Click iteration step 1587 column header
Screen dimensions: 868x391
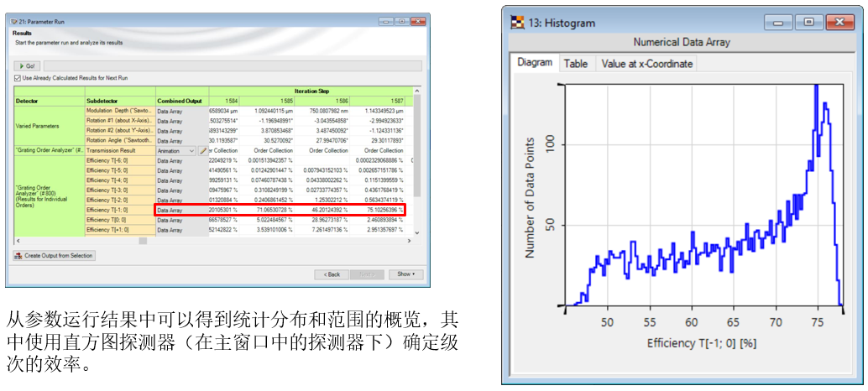click(x=378, y=102)
